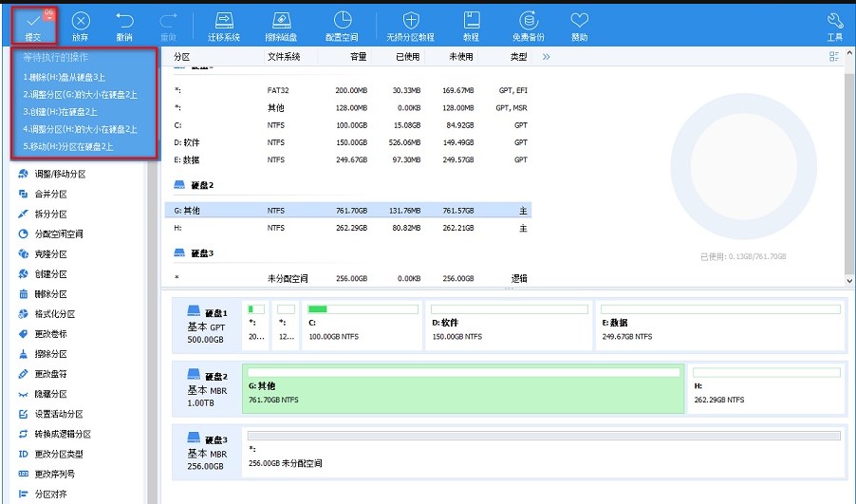The height and width of the screenshot is (504, 856).
Task: Select the 擦除磁盘 wipe disk icon
Action: pyautogui.click(x=282, y=25)
